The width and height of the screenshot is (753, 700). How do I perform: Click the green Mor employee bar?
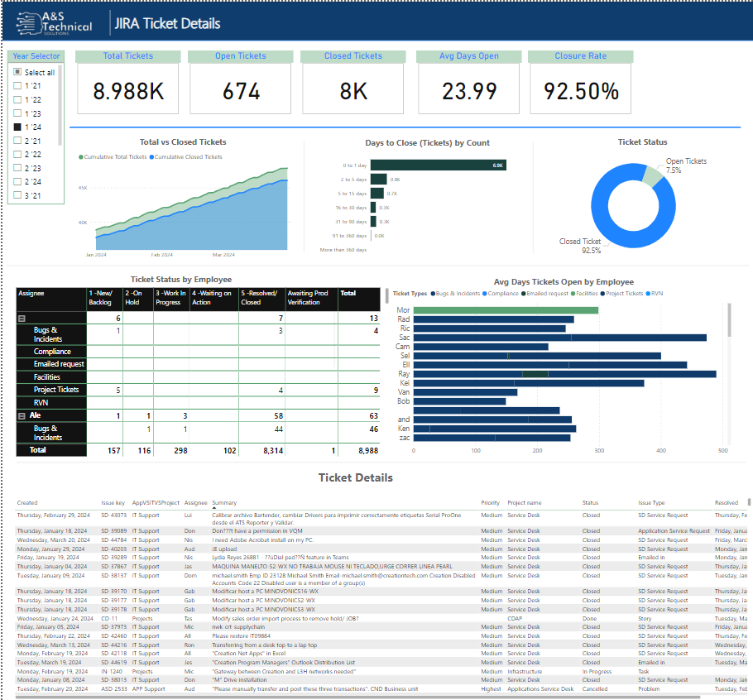pos(506,310)
